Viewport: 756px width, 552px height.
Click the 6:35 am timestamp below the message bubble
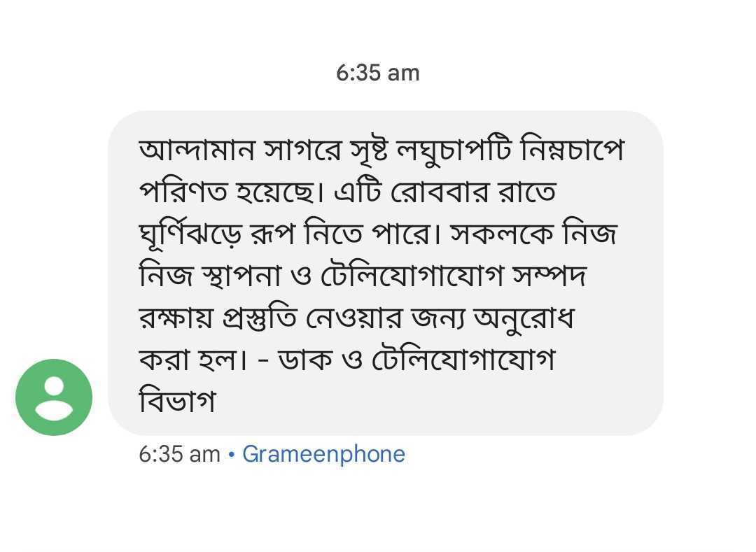coord(179,455)
